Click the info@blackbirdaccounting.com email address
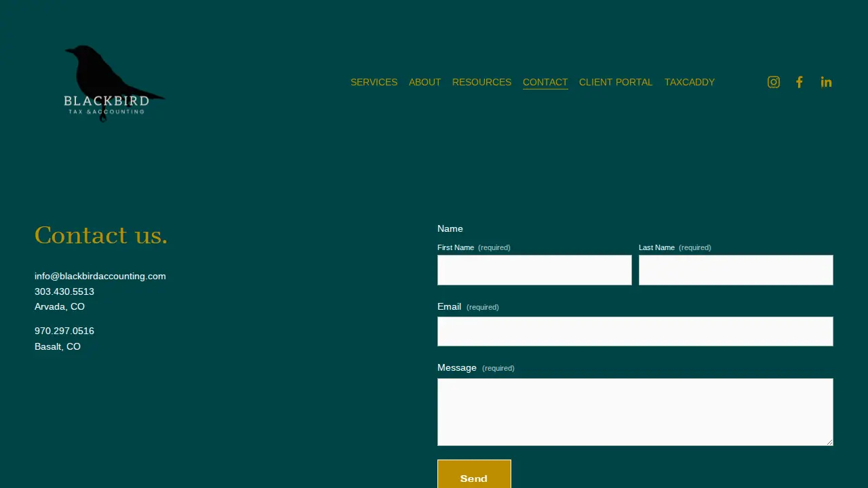 click(x=100, y=276)
